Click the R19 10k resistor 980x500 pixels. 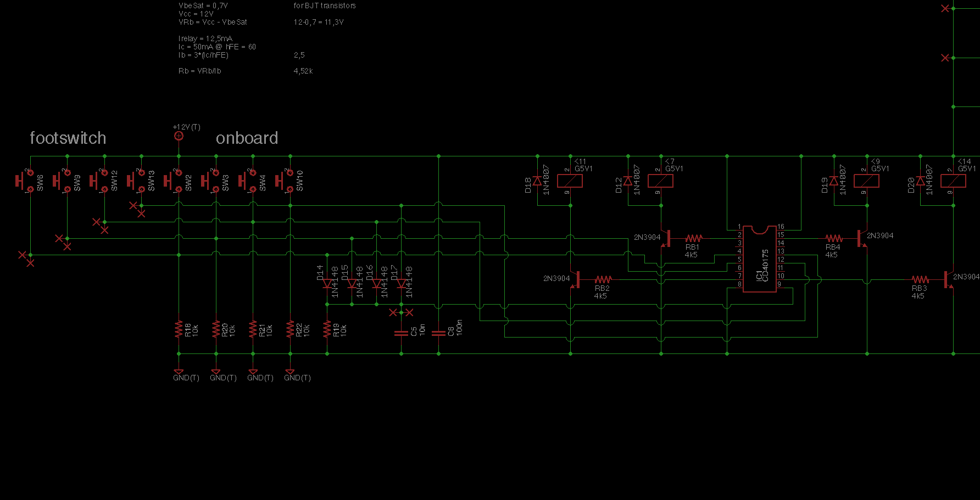tap(327, 329)
